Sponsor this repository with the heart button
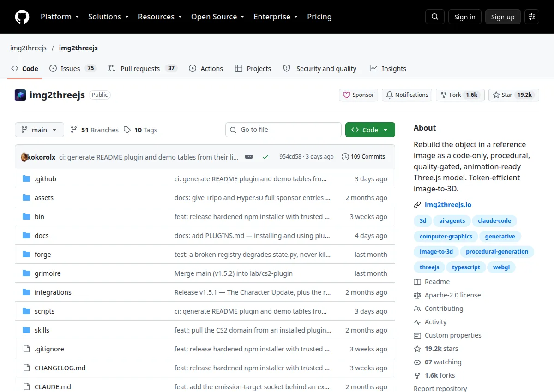This screenshot has width=554, height=392. coord(359,95)
